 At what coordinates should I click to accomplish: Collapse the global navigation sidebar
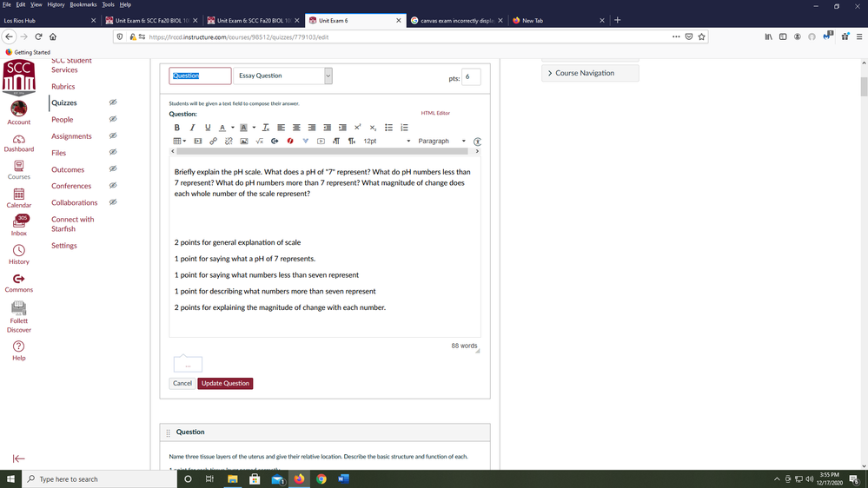pos(19,458)
